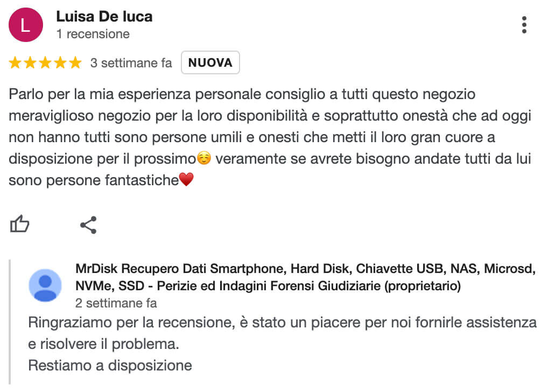Click the review text starting 'Parlo per la mia'
This screenshot has height=392, width=548.
[x=270, y=137]
